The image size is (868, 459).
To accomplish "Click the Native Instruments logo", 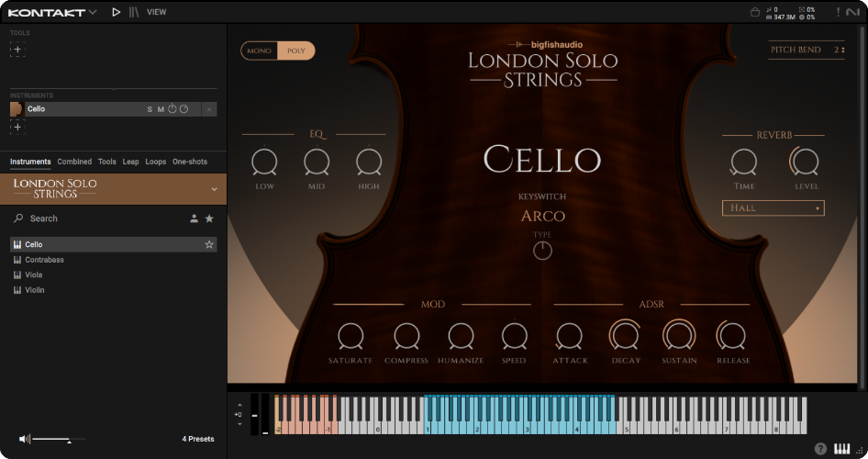I will 853,12.
